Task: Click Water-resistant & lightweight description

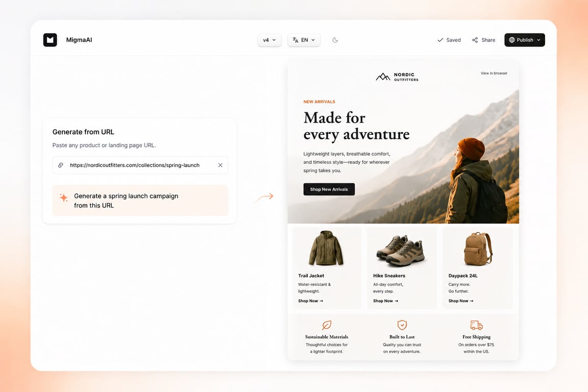Action: (x=314, y=288)
